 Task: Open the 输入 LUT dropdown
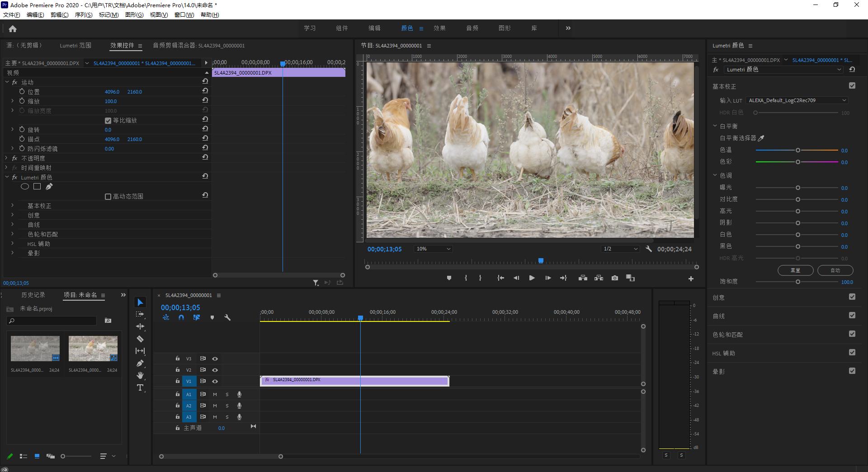tap(797, 100)
